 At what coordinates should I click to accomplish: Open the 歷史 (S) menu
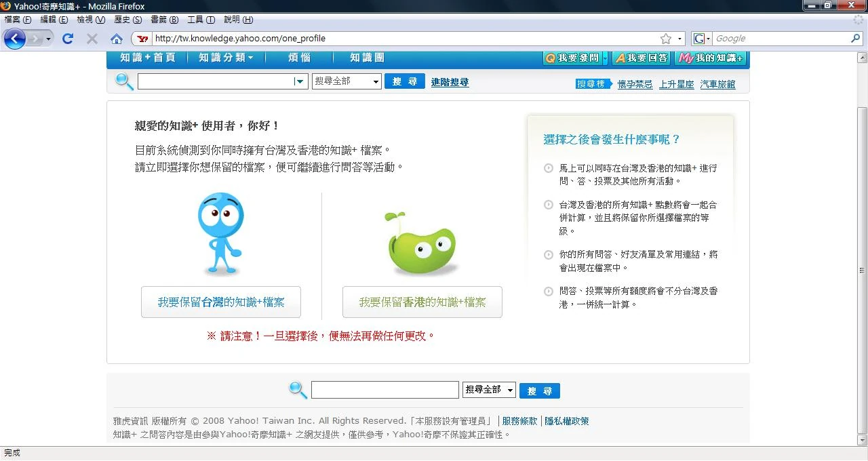(x=127, y=20)
